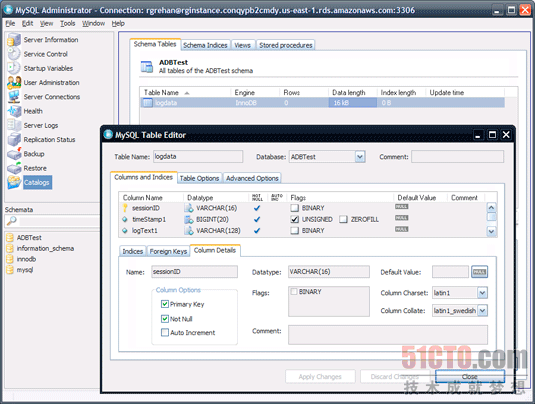Click the datatype icon next to VARCHAR(16)

click(x=189, y=208)
